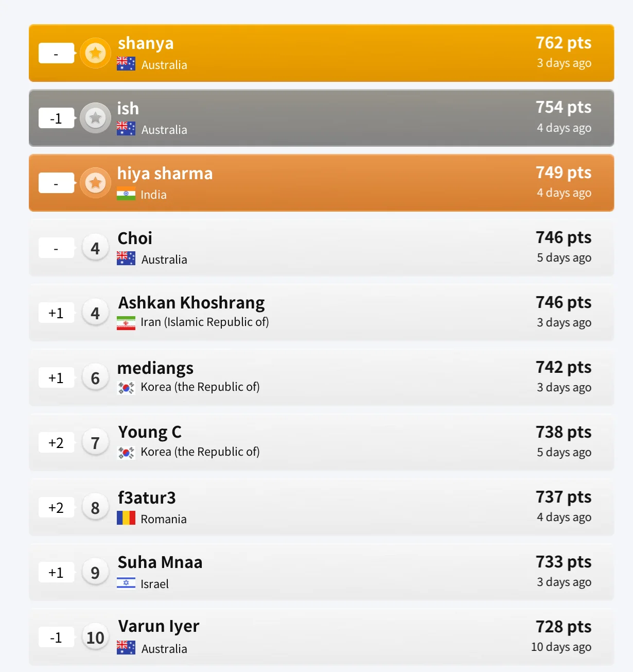Click the 749 pts score for hiya sharma

(x=564, y=173)
